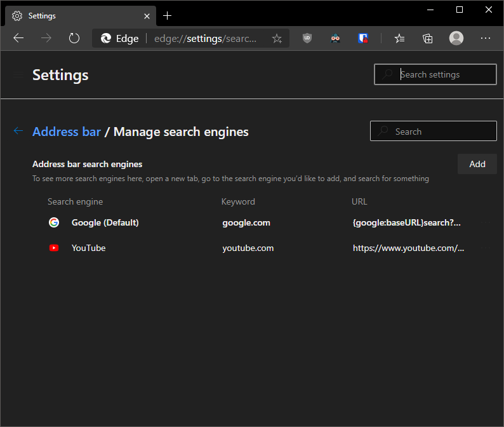Screen dimensions: 504x427
Task: Open the Collections icon
Action: (427, 39)
